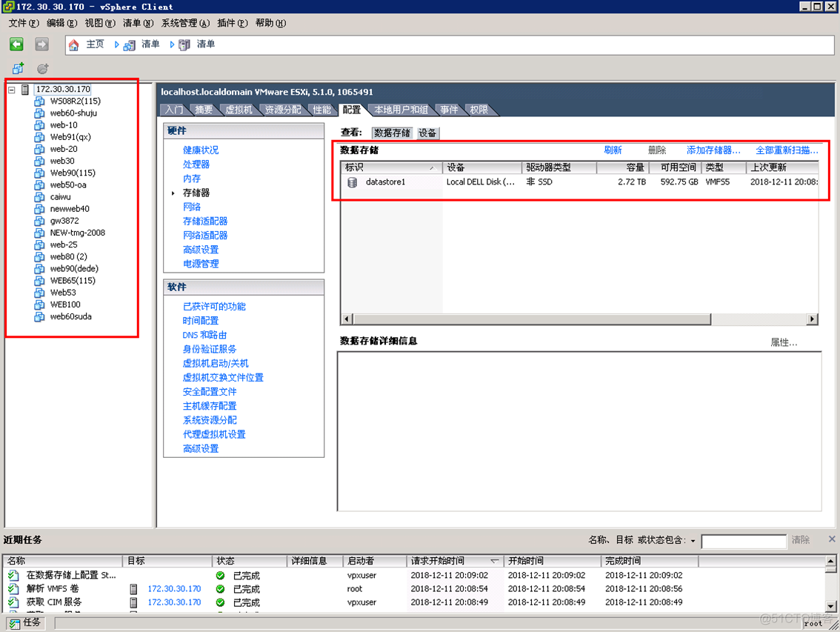Screen dimensions: 840x632
Task: Click the new virtual machine toolbar icon
Action: point(19,68)
